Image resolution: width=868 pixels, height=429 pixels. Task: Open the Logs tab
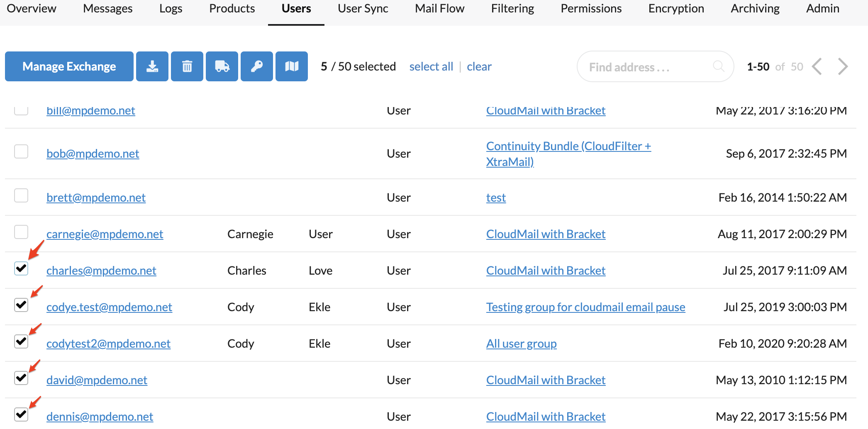click(171, 8)
